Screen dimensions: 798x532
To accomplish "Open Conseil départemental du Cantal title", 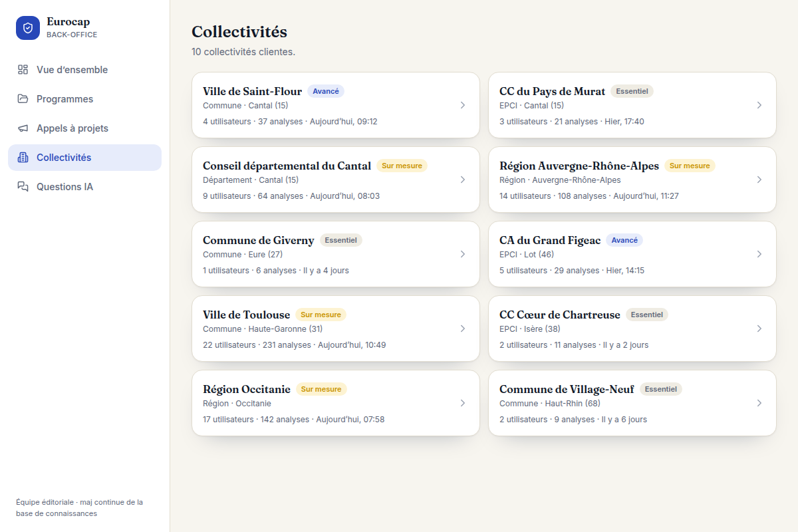I will pos(287,166).
